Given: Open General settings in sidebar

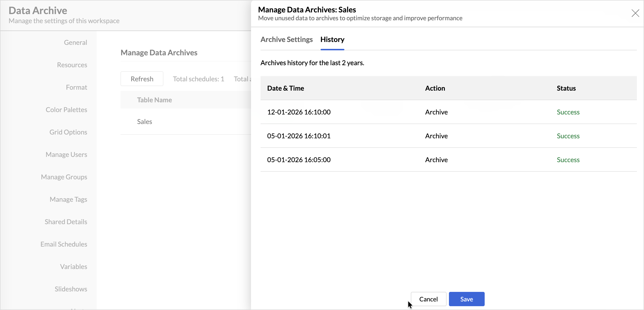Looking at the screenshot, I should click(x=75, y=42).
